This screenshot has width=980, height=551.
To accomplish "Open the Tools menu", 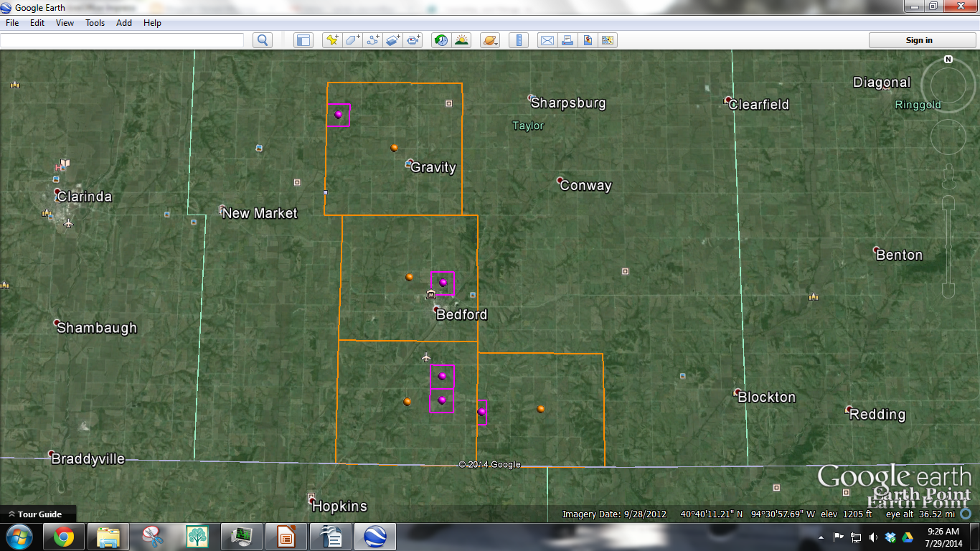I will pyautogui.click(x=95, y=22).
